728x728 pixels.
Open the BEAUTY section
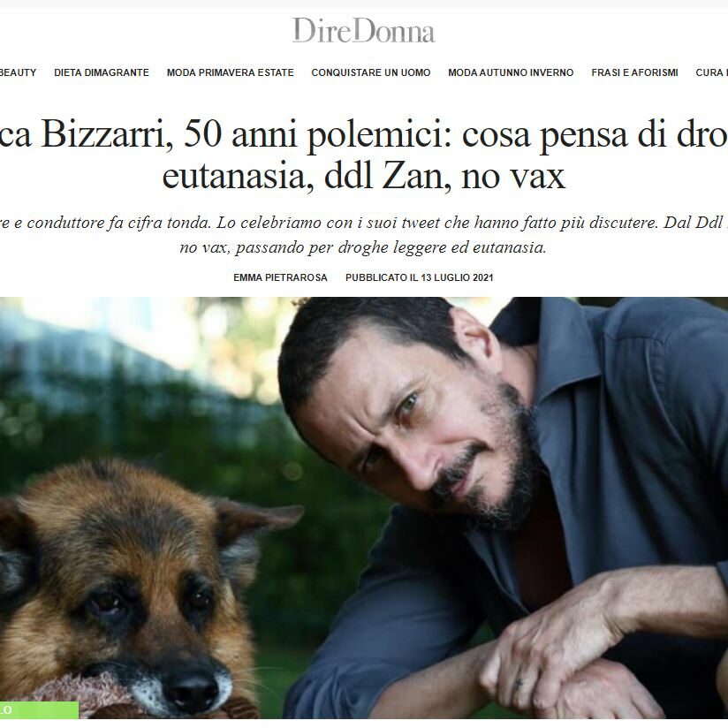tap(18, 72)
